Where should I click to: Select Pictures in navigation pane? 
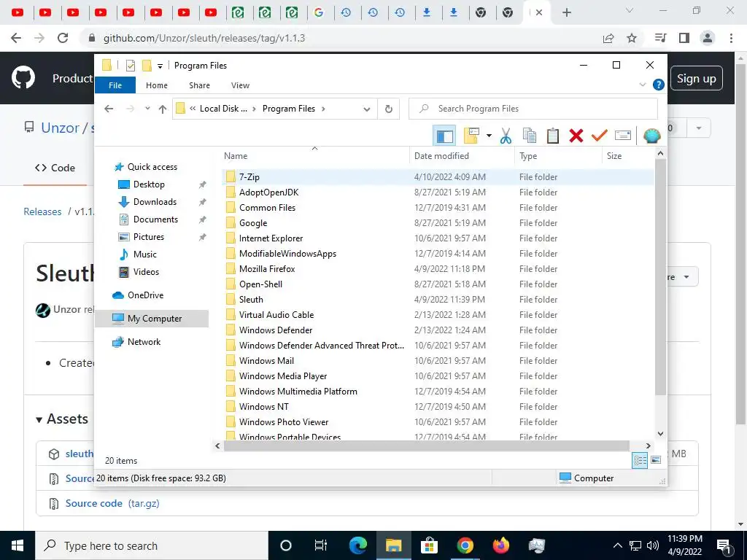pos(149,237)
